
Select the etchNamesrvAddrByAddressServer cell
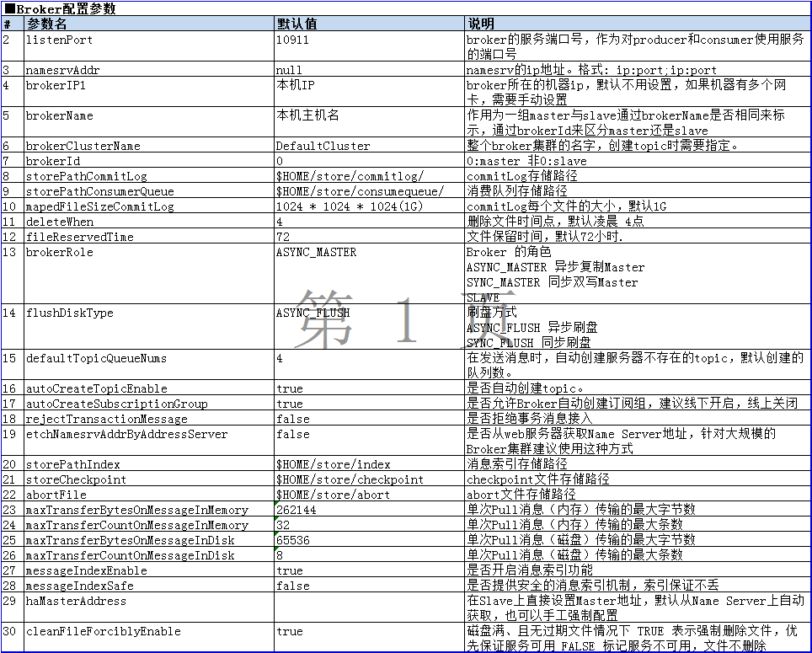149,441
